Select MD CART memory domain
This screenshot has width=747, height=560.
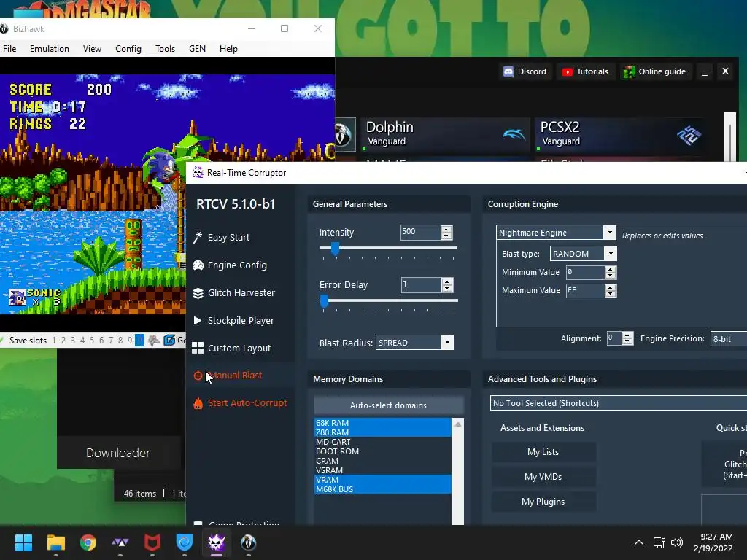[382, 442]
